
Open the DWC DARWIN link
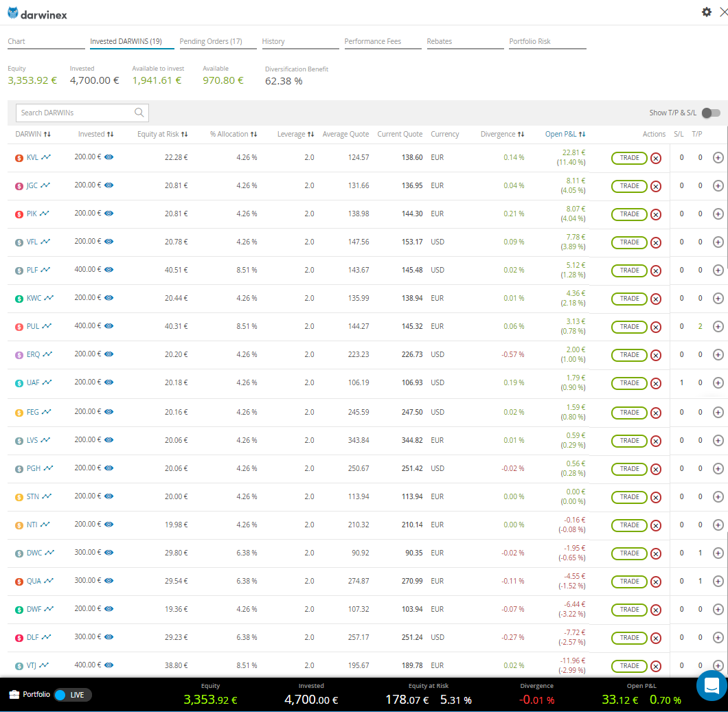(34, 553)
